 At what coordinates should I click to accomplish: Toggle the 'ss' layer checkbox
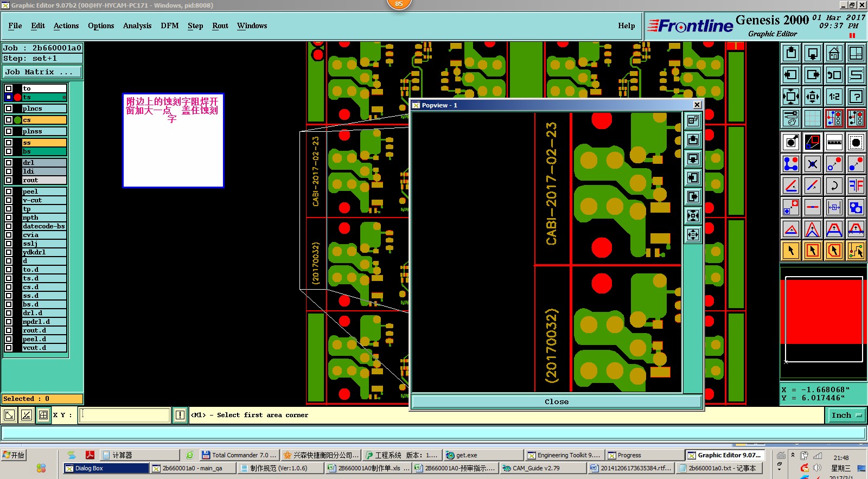pos(9,143)
